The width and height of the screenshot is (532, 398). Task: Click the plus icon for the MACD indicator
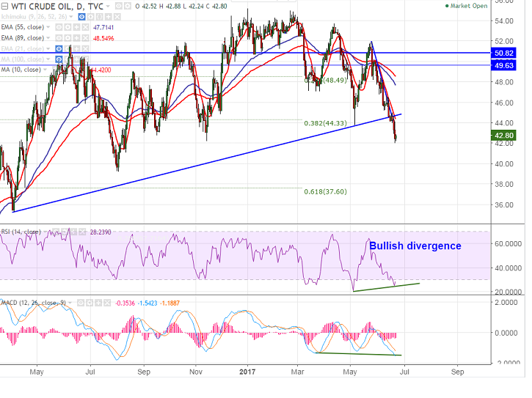98,303
